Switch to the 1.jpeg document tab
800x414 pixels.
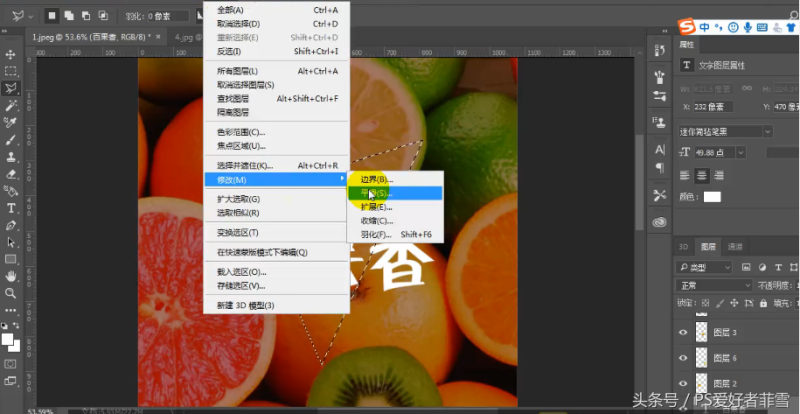click(92, 37)
